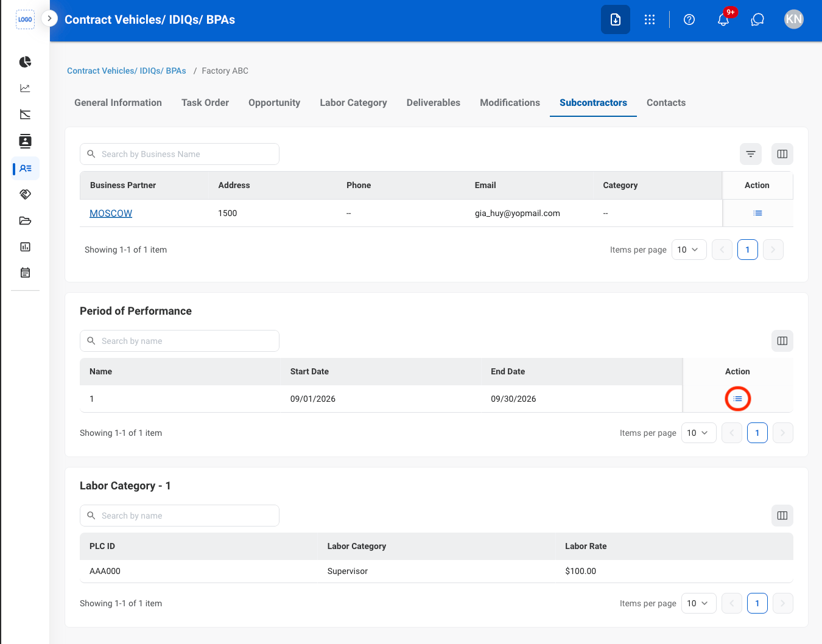Open the handshake sidebar icon

[x=25, y=194]
